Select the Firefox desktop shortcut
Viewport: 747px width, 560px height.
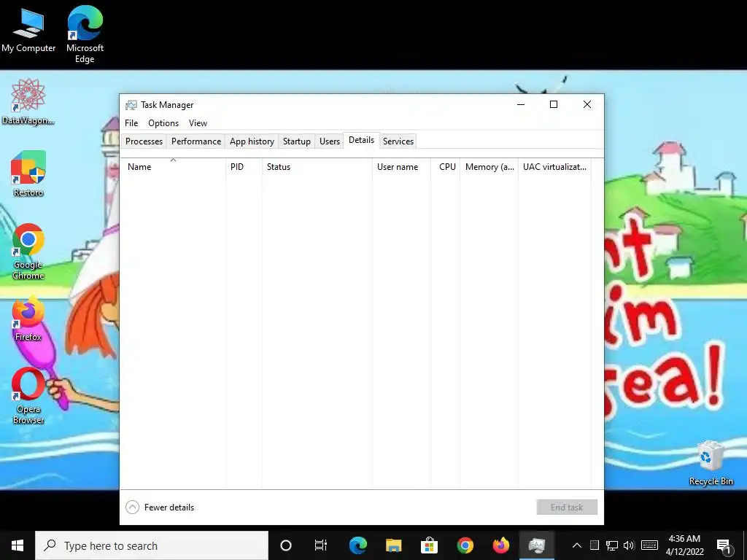tap(28, 319)
